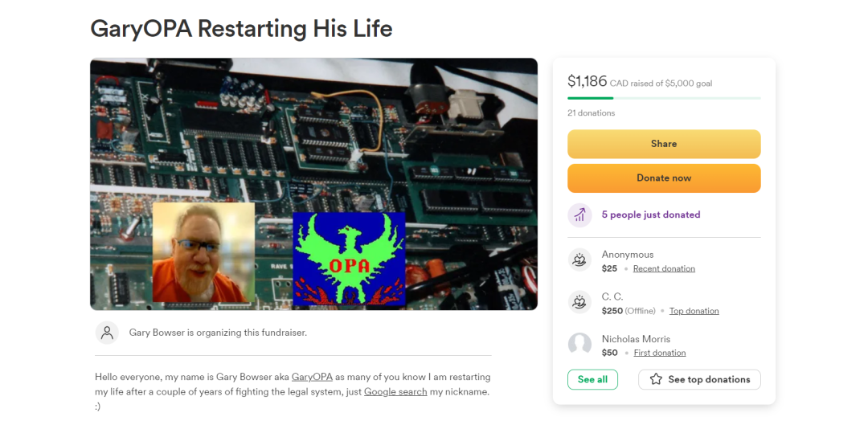
Task: Click the 5 people just donated text
Action: pos(651,215)
